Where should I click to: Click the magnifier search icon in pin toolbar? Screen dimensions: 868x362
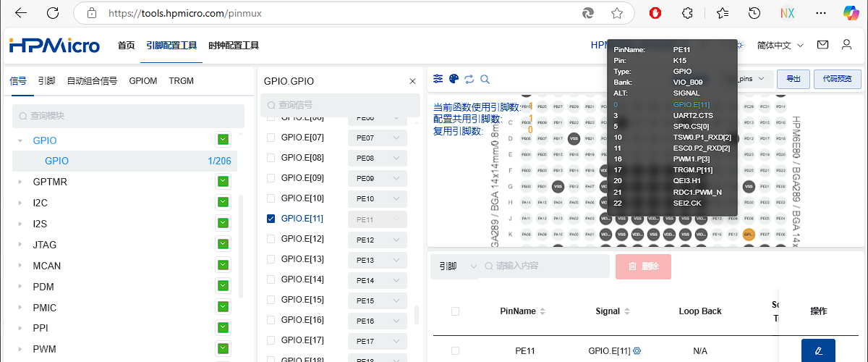click(x=485, y=79)
